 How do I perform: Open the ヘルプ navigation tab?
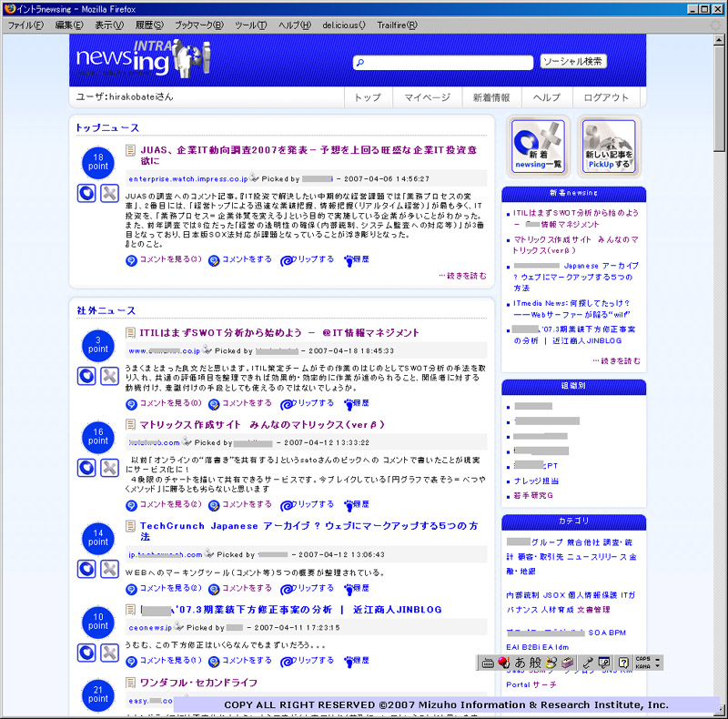(547, 97)
